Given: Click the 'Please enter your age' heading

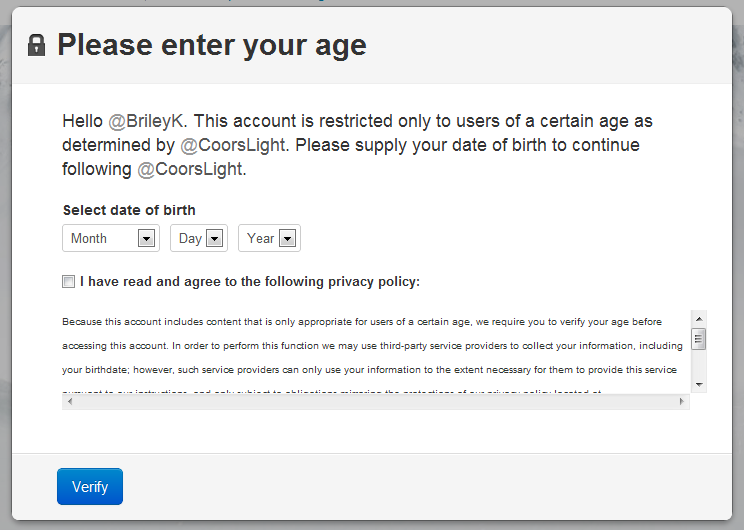Looking at the screenshot, I should (212, 45).
